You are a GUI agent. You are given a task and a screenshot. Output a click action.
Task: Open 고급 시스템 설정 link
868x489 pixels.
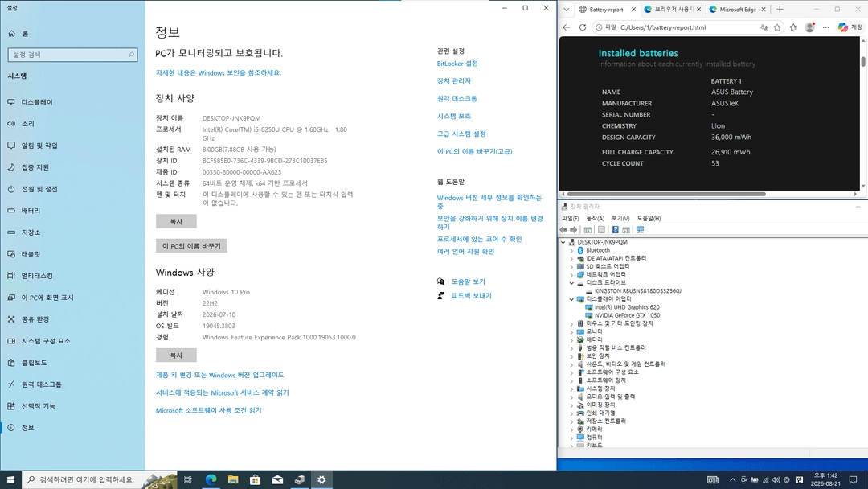click(x=461, y=134)
